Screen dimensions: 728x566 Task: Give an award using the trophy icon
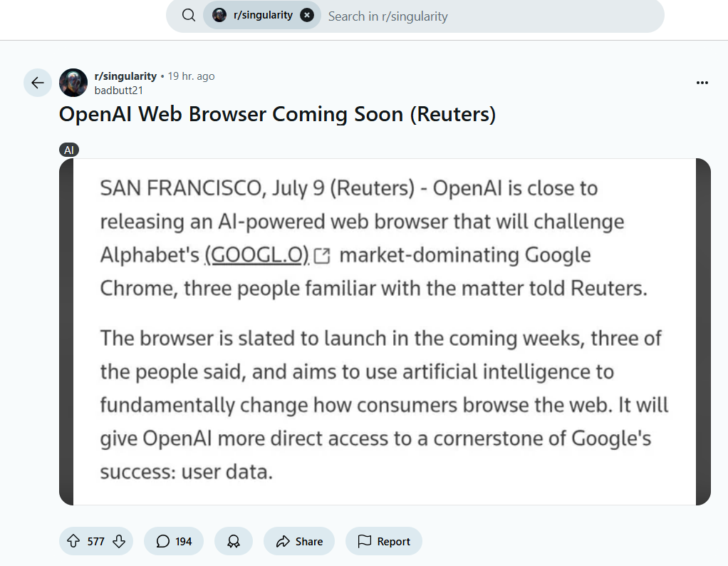click(x=233, y=541)
